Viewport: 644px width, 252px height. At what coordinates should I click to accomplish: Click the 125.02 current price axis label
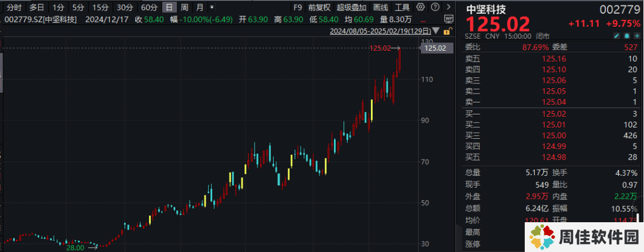click(x=435, y=48)
